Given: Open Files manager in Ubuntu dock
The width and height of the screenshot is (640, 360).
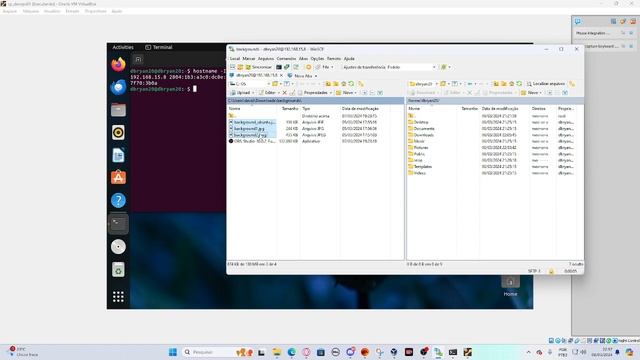Looking at the screenshot, I should 118,110.
